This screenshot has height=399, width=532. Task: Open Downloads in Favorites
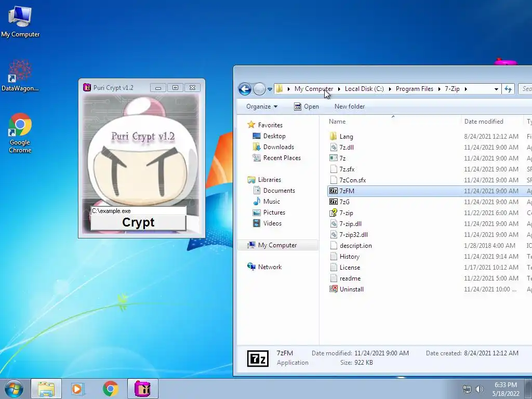coord(278,147)
